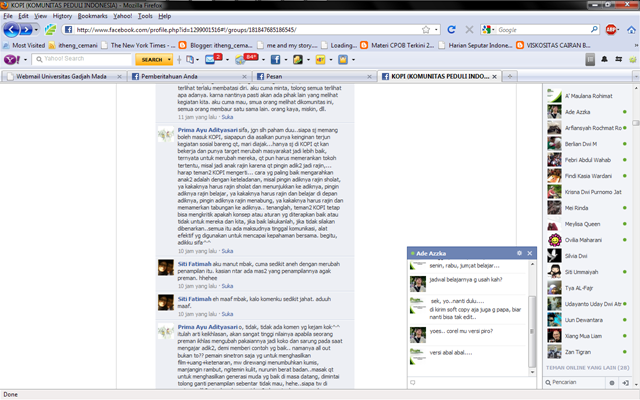
Task: Switch to Webmail Universitas Gadjah Mada tab
Action: pos(63,76)
